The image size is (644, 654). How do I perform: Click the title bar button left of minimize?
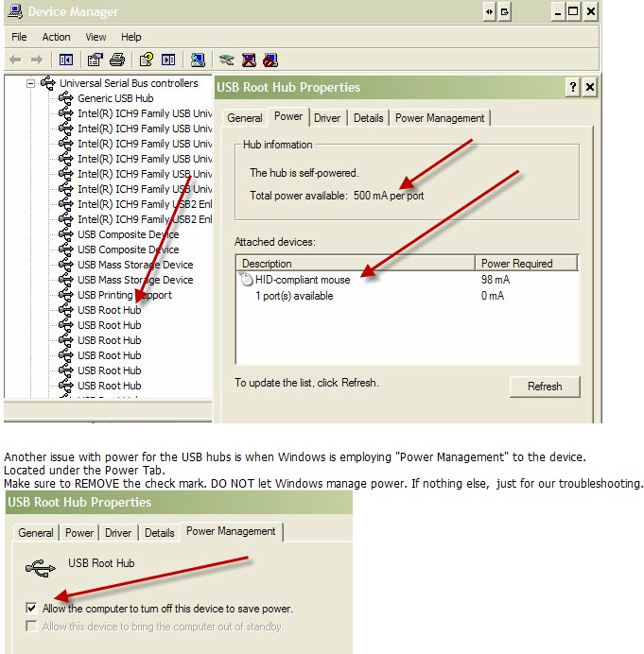[505, 11]
